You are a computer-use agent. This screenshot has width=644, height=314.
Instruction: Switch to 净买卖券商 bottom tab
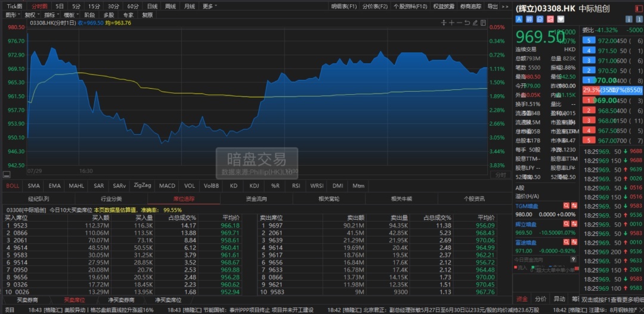pos(122,300)
